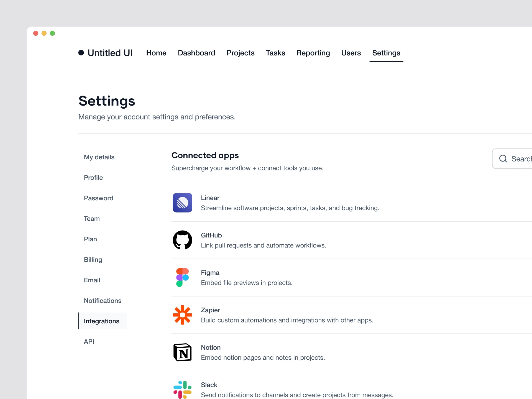Select My details from sidebar
The height and width of the screenshot is (399, 532).
[x=99, y=157]
